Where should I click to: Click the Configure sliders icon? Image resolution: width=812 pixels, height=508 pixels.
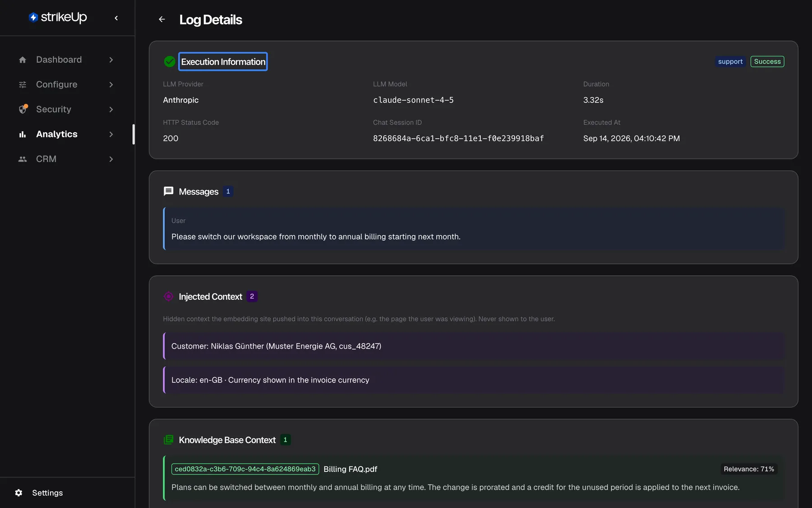coord(23,84)
